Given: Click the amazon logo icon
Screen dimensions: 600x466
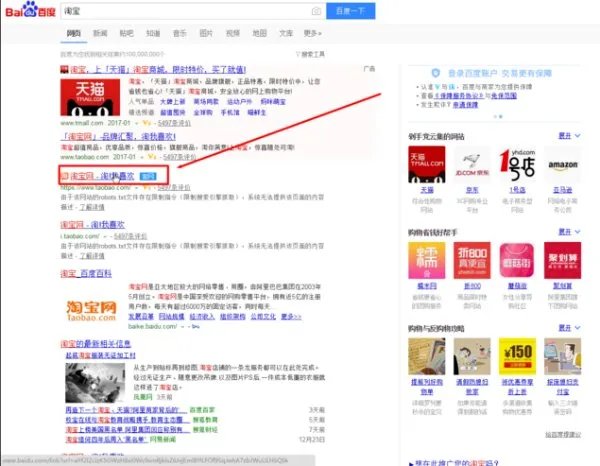Looking at the screenshot, I should point(562,165).
